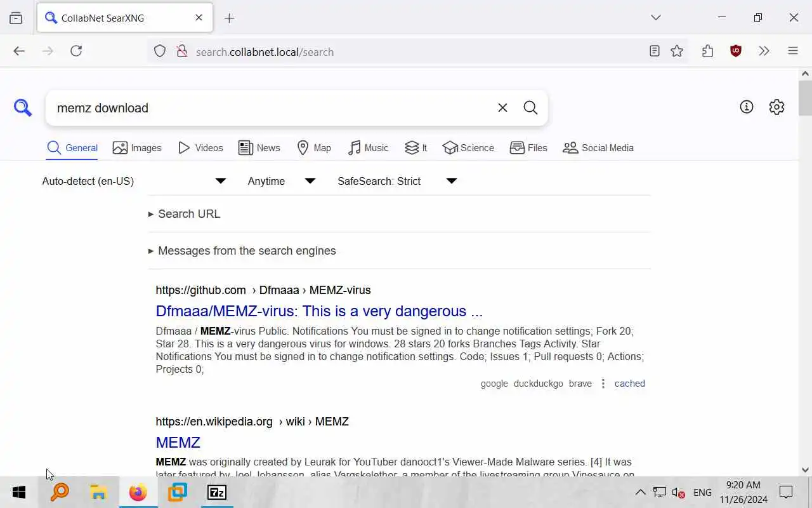
Task: Open the about info icon
Action: click(x=747, y=107)
